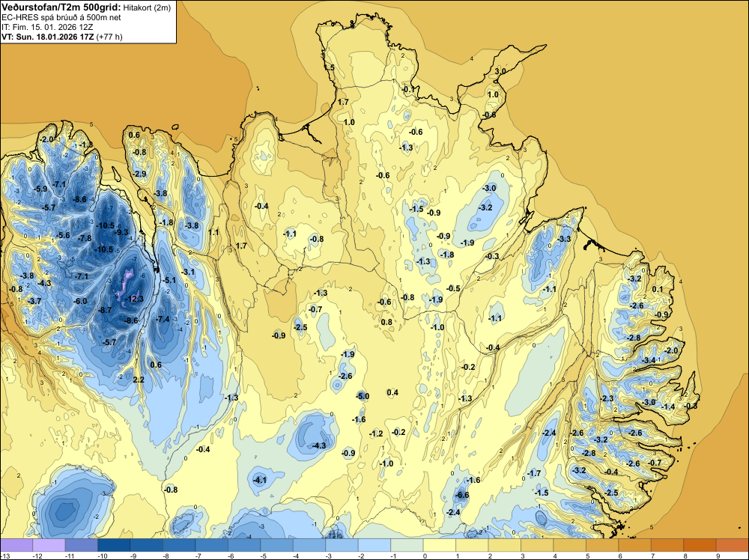Viewport: 749px width, 560px height.
Task: Click the '3' label on the colour scale
Action: 523,556
